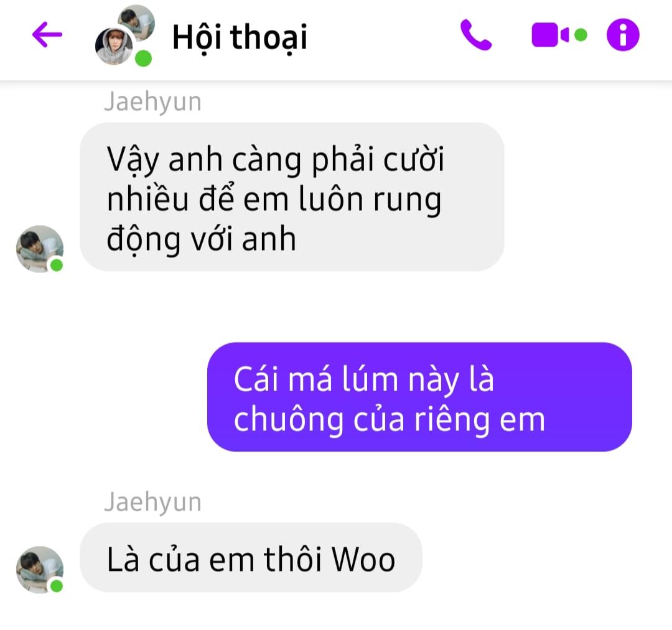Open Jaehyun's avatar beside 'động với anh' message

pos(39,248)
